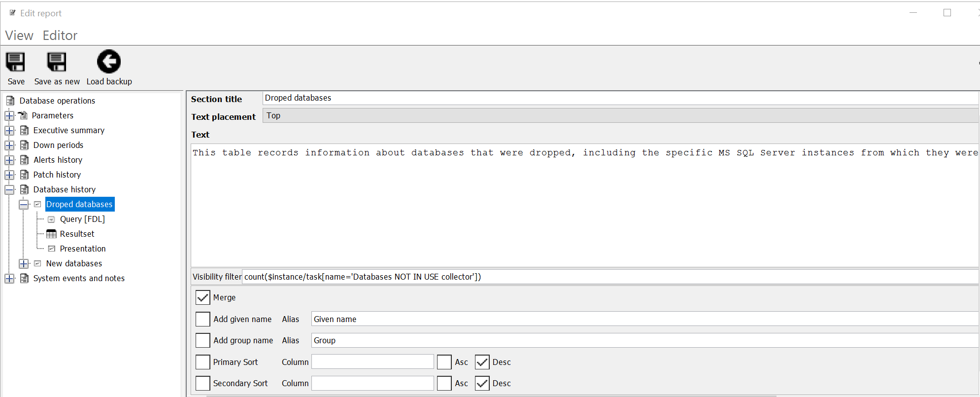Image resolution: width=980 pixels, height=397 pixels.
Task: Tick the Primary Sort checkbox
Action: (203, 362)
